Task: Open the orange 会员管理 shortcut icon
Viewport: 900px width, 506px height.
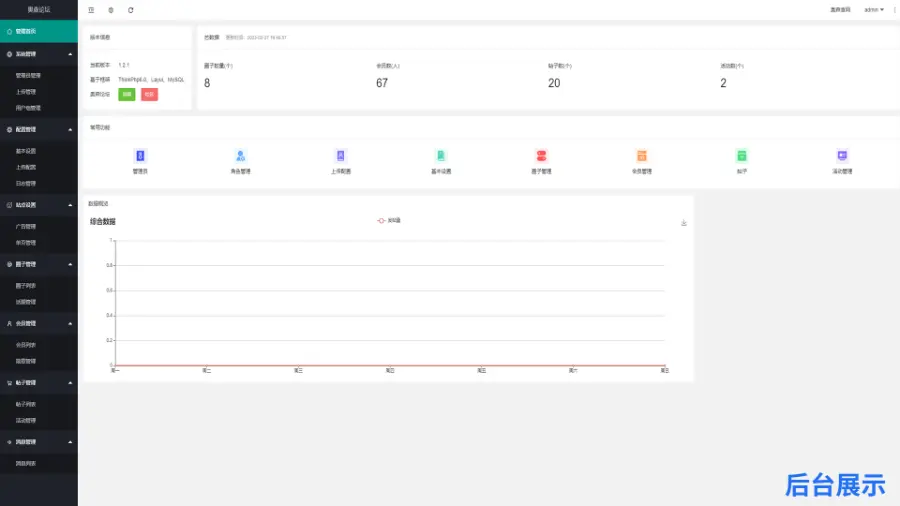Action: [x=642, y=156]
